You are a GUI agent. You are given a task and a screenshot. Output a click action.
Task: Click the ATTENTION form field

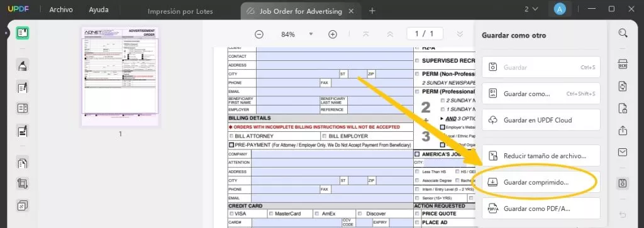click(332, 163)
